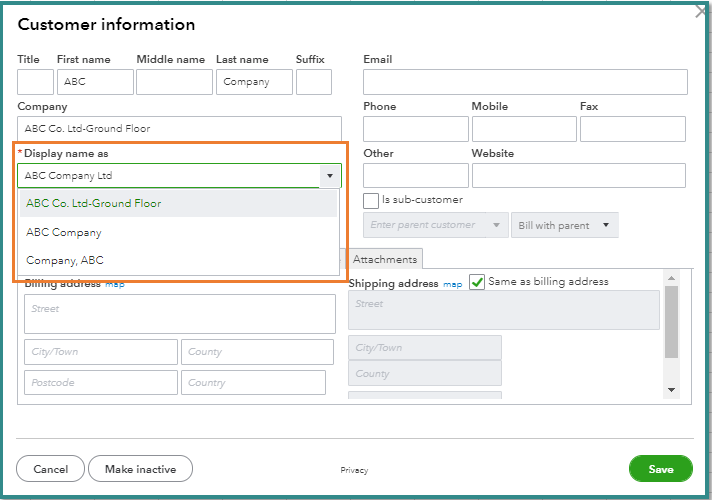Image resolution: width=712 pixels, height=500 pixels.
Task: Expand the Display name as dropdown arrow
Action: 329,176
